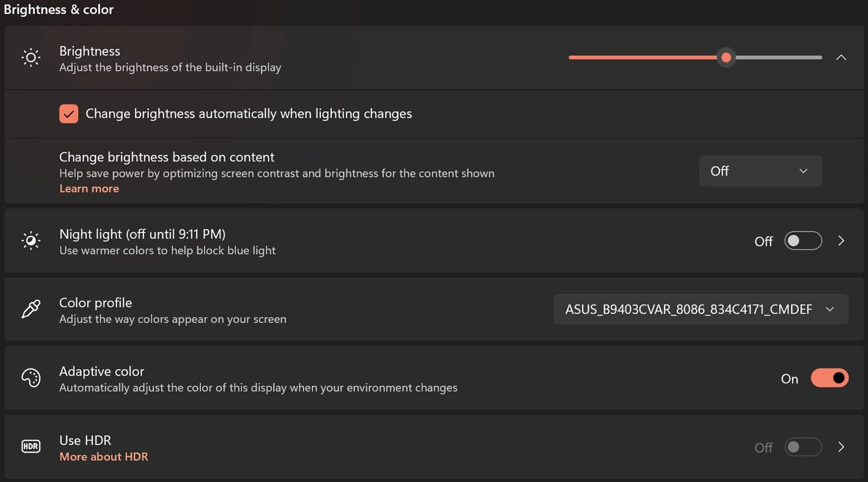Click the Brightness & color section heading
The image size is (868, 482).
click(x=59, y=9)
